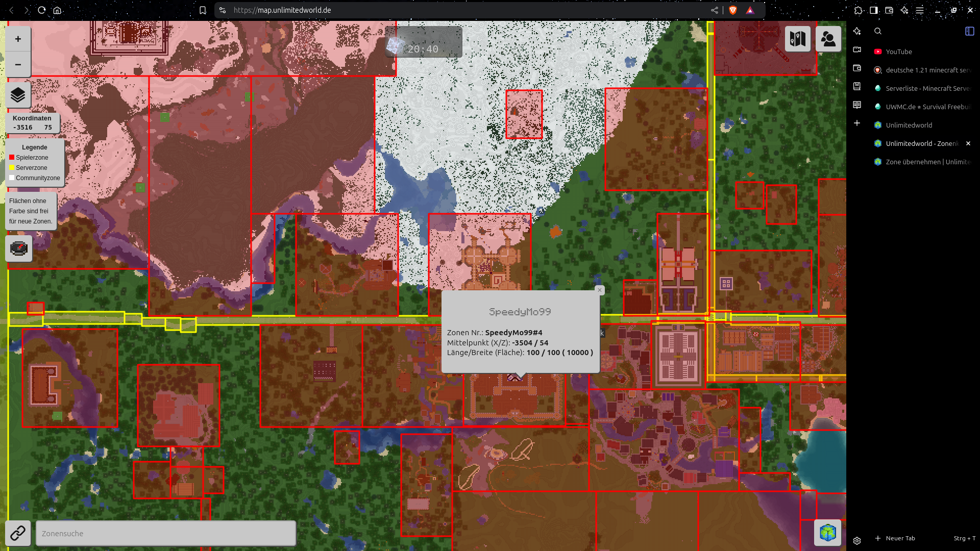980x551 pixels.
Task: Zoom in the map with plus button
Action: pos(18,39)
